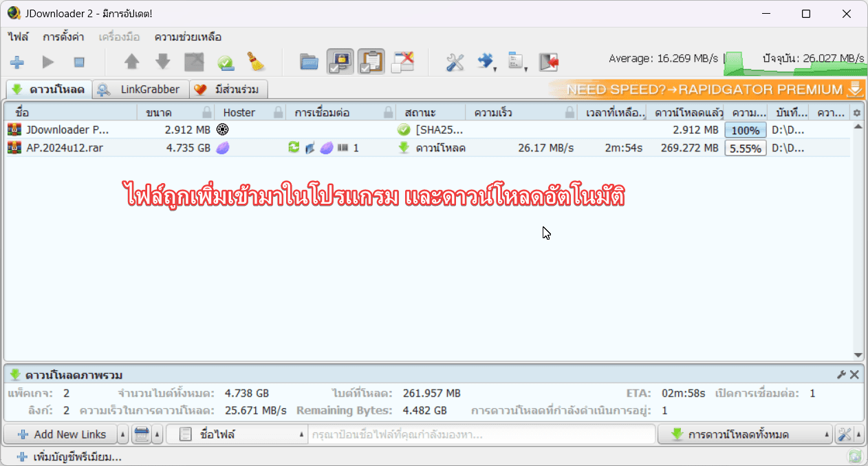Close the ดาวน์โหลดภาพรวม overview panel
The height and width of the screenshot is (466, 868).
pos(854,375)
